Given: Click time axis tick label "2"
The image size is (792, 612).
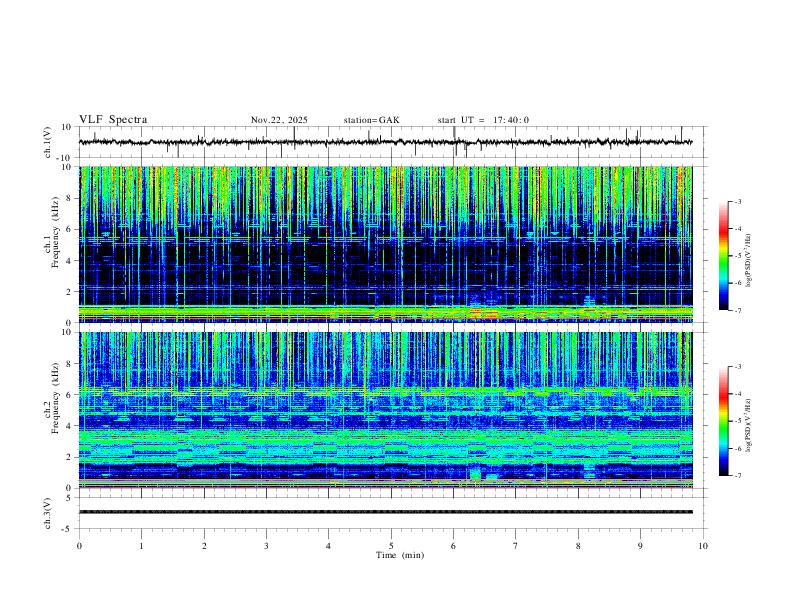Looking at the screenshot, I should [204, 546].
